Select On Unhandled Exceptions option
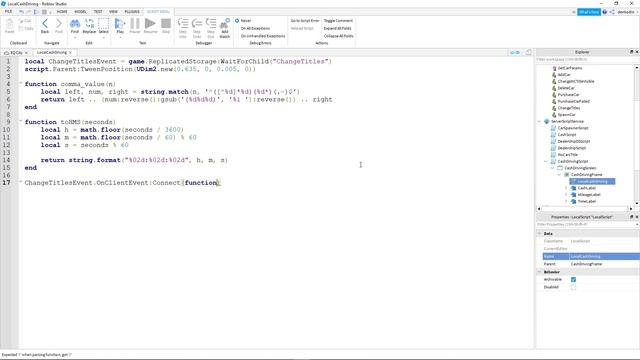The width and height of the screenshot is (640, 360). [263, 36]
